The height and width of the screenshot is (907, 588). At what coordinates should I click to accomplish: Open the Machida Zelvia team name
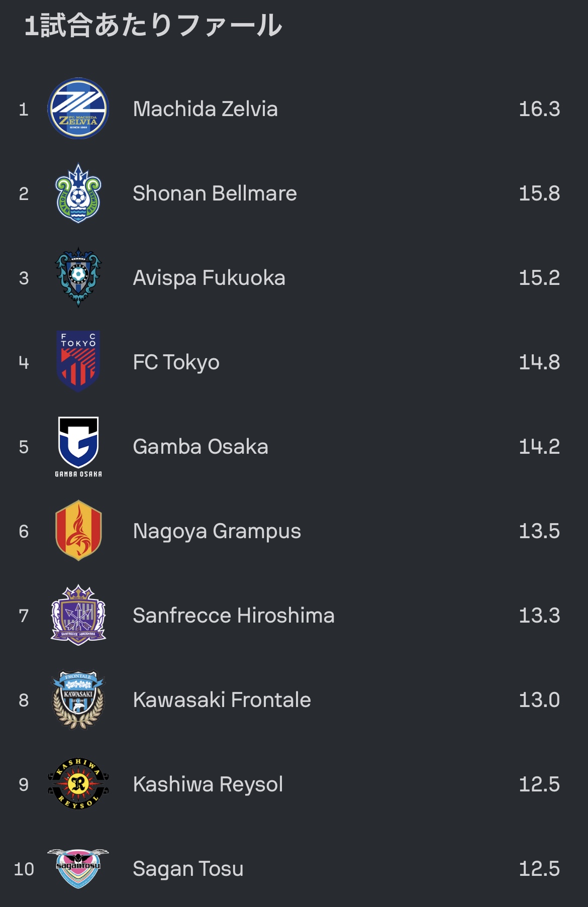point(205,109)
